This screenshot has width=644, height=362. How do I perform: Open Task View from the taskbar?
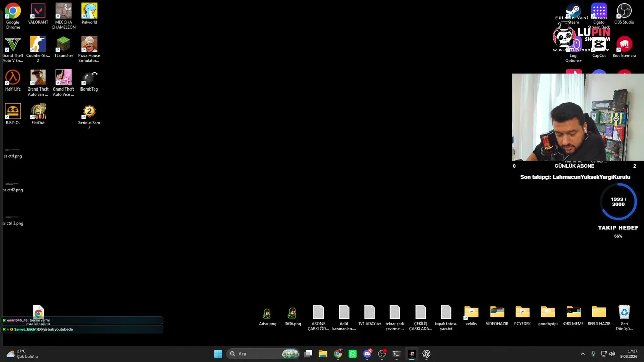coord(308,354)
